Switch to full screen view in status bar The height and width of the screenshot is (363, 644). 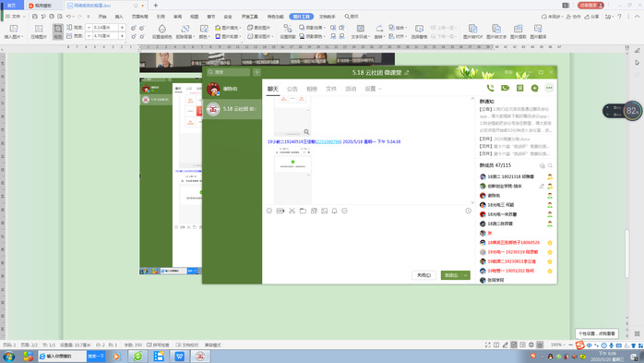point(487,345)
